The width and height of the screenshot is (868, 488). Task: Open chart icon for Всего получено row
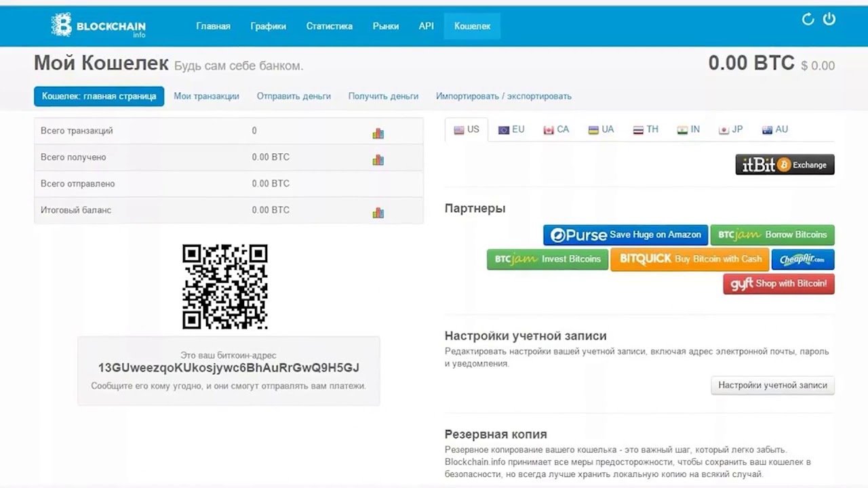378,160
